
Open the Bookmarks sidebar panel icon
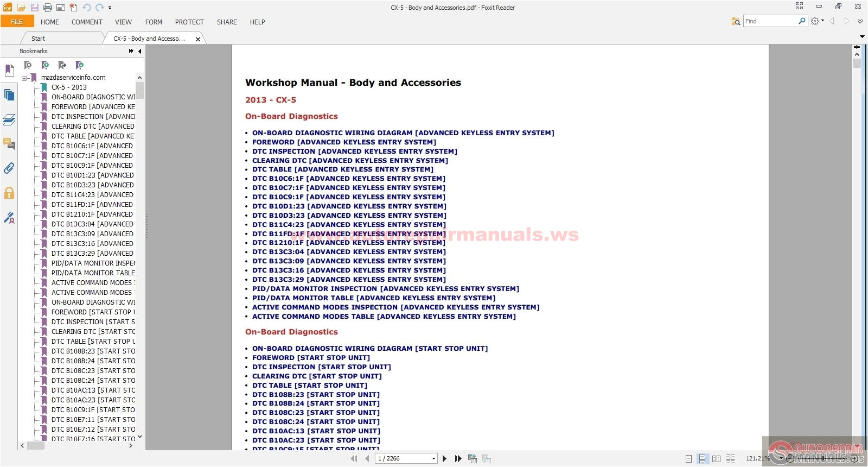click(x=9, y=71)
